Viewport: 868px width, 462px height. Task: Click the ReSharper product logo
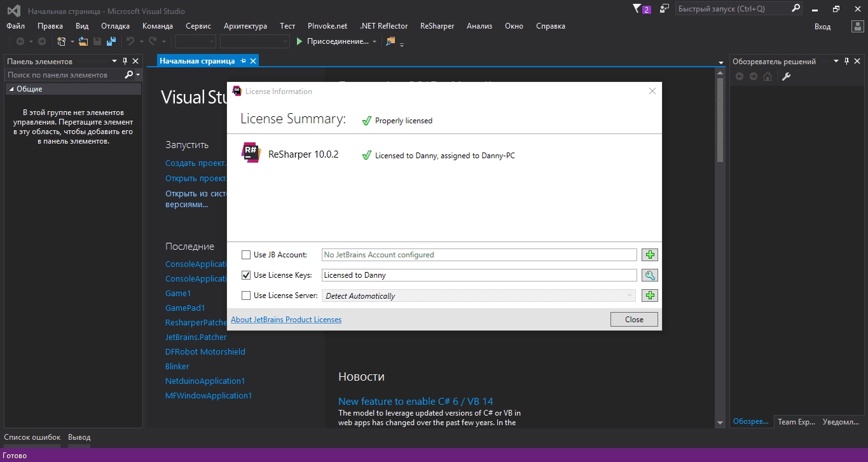251,153
